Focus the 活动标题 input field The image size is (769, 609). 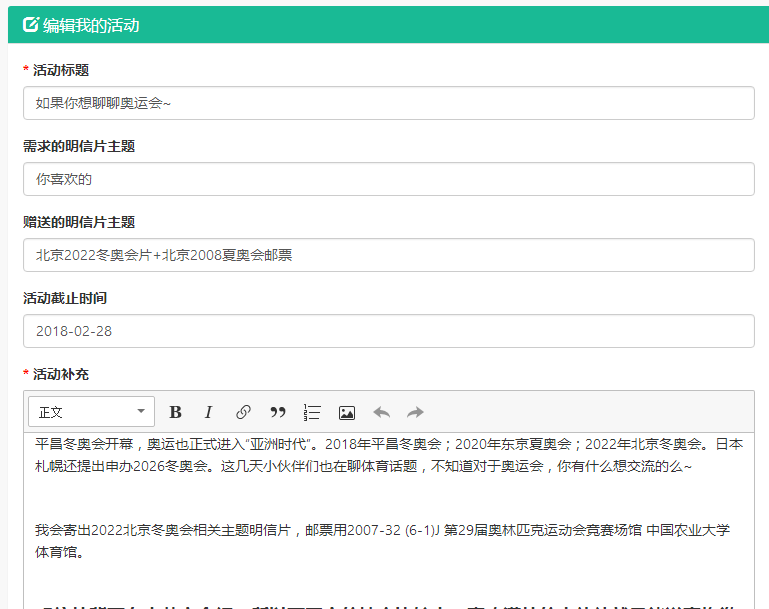[x=388, y=103]
